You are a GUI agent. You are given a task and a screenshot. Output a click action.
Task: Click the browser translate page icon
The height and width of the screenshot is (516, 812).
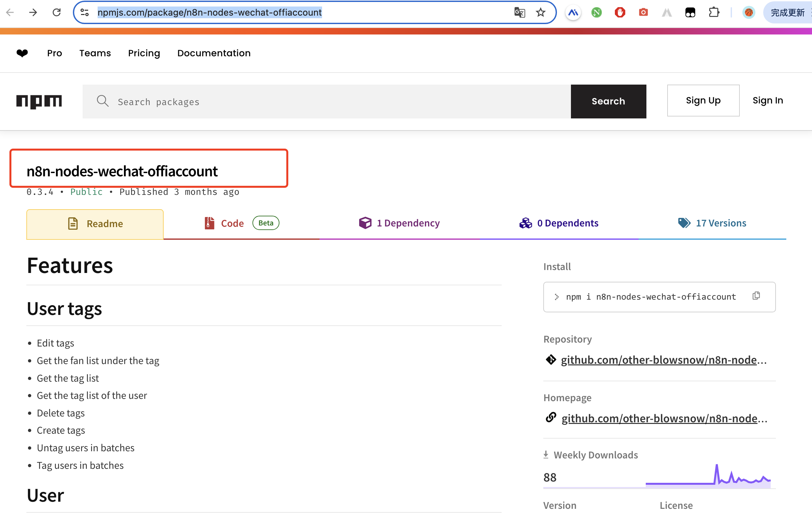pyautogui.click(x=519, y=12)
